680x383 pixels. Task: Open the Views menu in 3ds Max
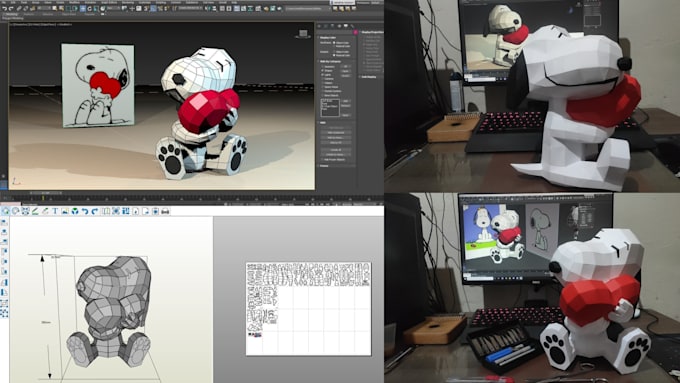pyautogui.click(x=48, y=2)
